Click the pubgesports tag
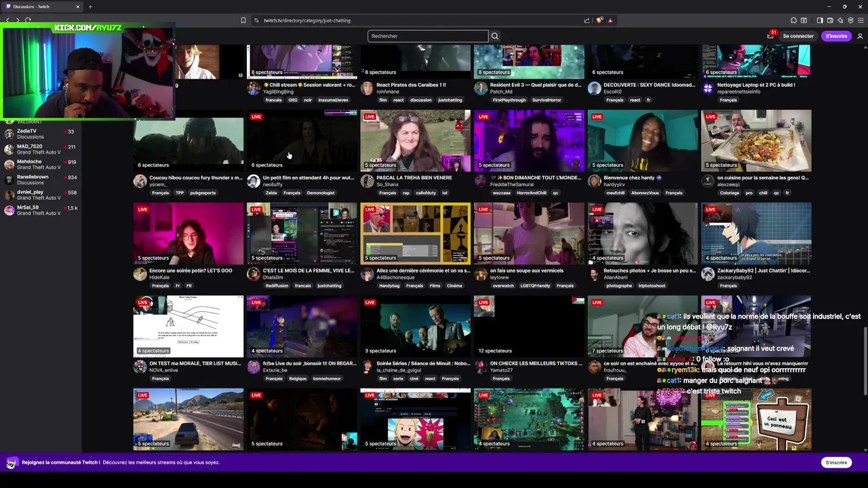 tap(202, 192)
